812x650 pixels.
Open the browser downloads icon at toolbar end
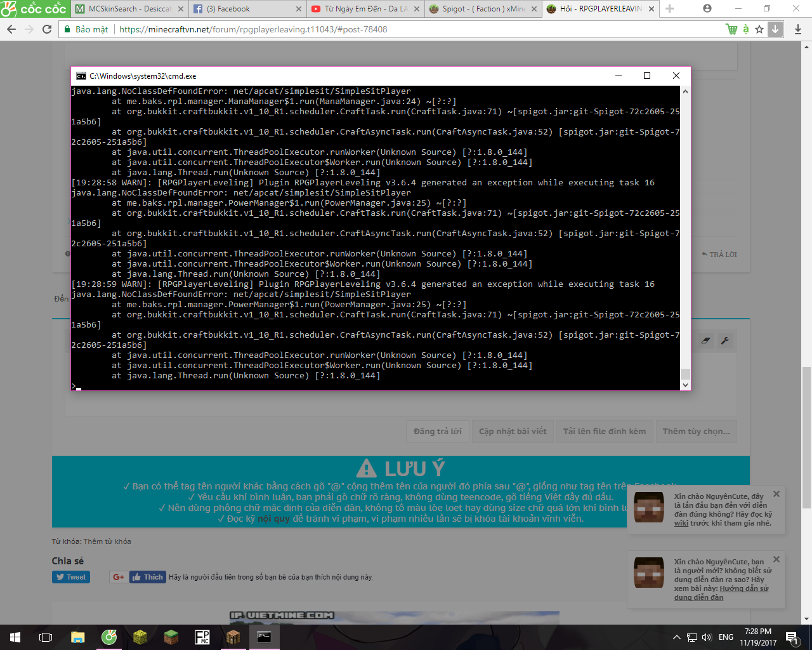click(x=798, y=29)
